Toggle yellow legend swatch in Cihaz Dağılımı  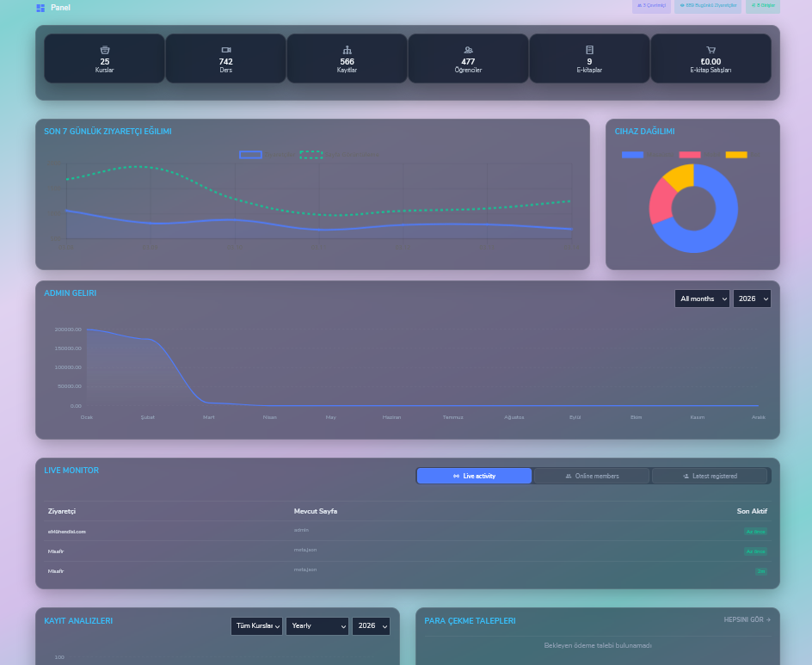tap(736, 154)
